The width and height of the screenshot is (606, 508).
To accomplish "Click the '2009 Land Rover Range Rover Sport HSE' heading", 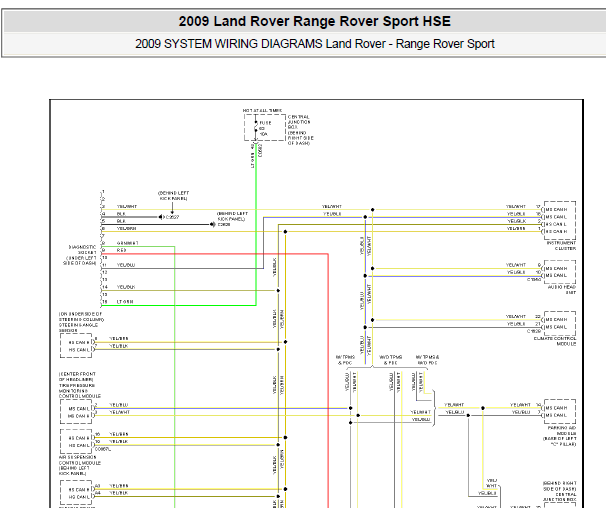I will (x=314, y=21).
